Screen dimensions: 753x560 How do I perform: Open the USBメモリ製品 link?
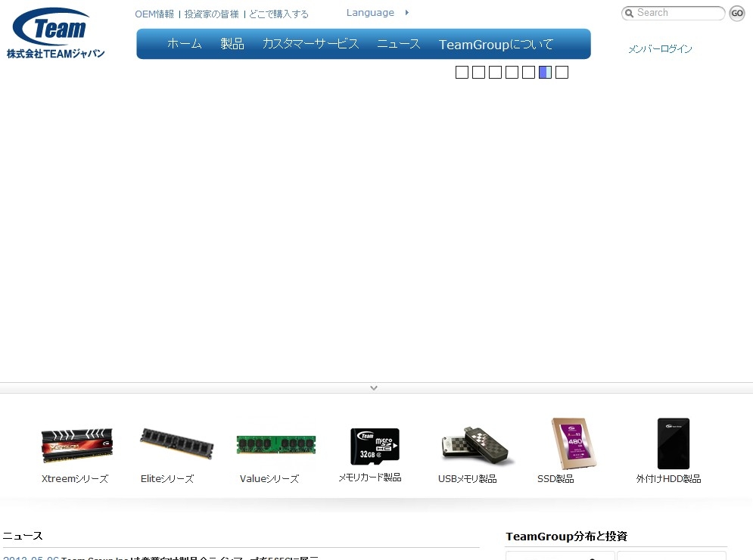(x=467, y=479)
